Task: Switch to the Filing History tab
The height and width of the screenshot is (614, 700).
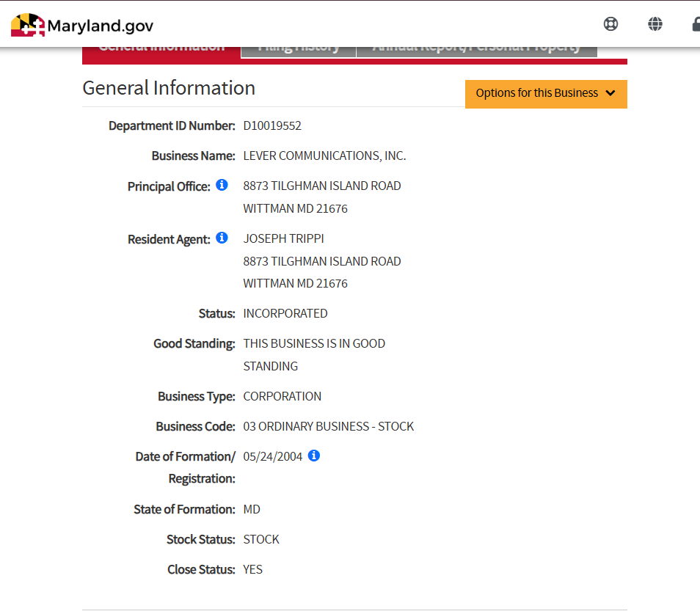Action: pyautogui.click(x=299, y=50)
